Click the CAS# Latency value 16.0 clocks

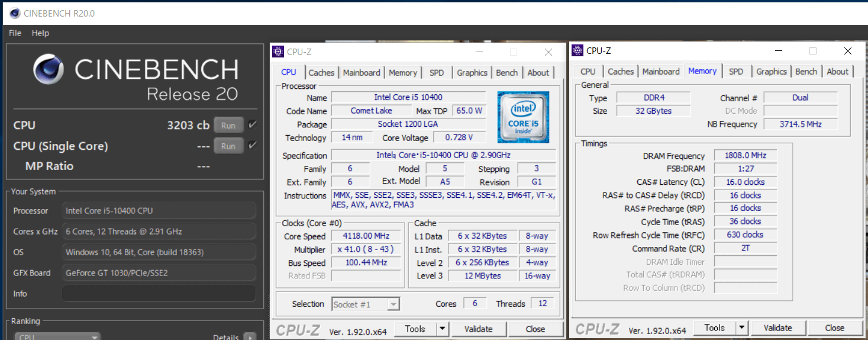(x=746, y=182)
